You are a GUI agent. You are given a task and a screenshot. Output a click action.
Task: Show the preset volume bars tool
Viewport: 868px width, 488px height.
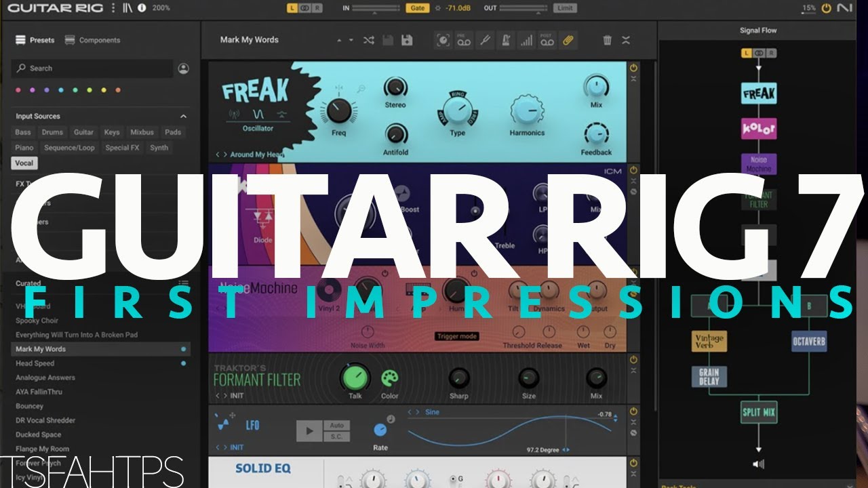click(526, 41)
